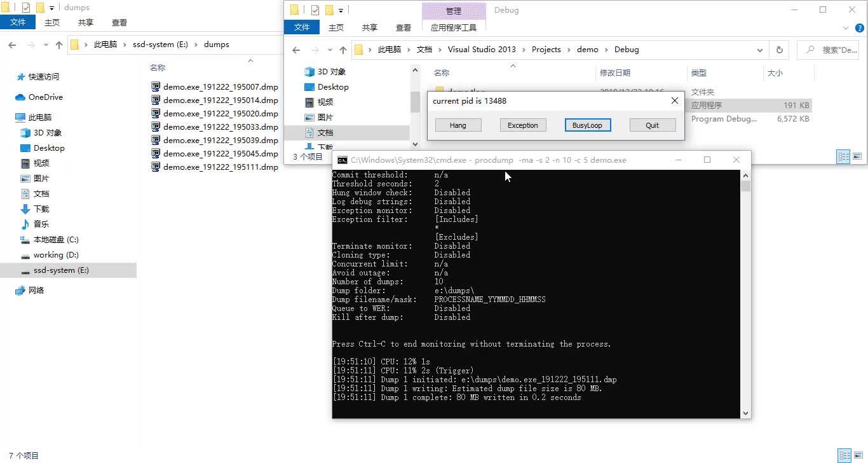Expand the Quick Access toolbar customize dropdown
Screen dimensions: 868x463
pos(341,10)
